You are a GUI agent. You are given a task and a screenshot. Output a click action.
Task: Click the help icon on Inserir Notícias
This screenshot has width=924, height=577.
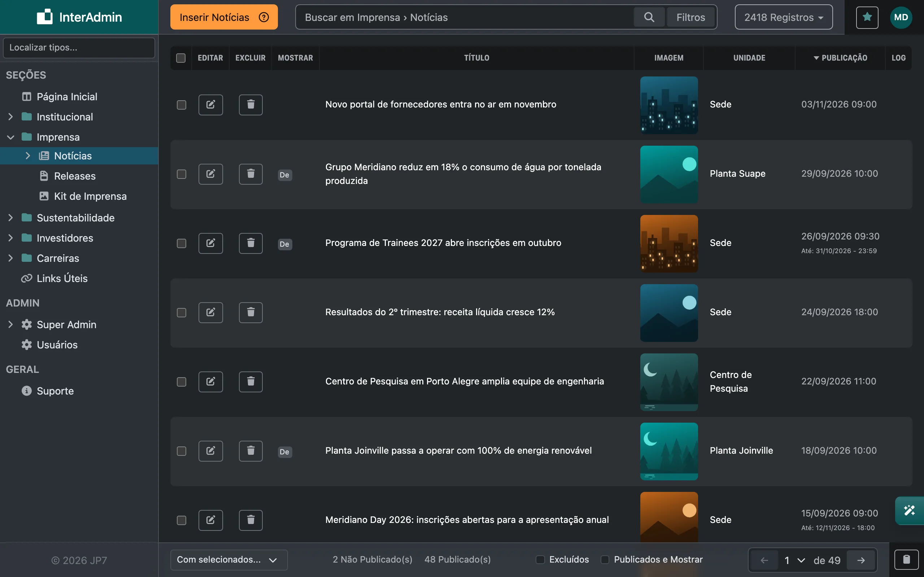point(264,17)
